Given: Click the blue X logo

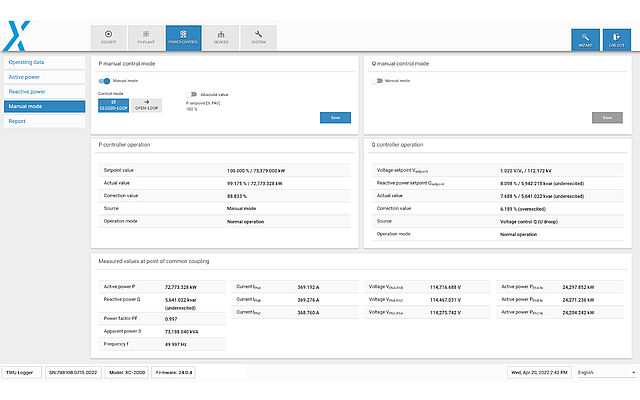Looking at the screenshot, I should [17, 36].
